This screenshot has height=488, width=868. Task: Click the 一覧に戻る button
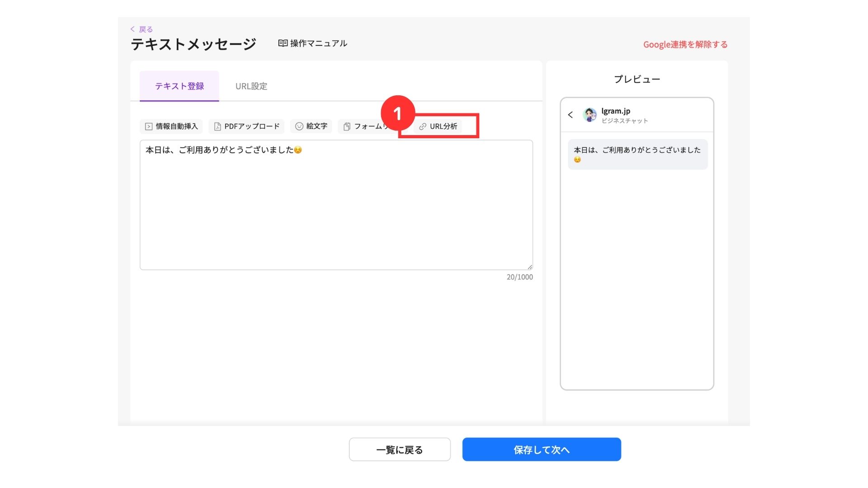[x=399, y=450]
